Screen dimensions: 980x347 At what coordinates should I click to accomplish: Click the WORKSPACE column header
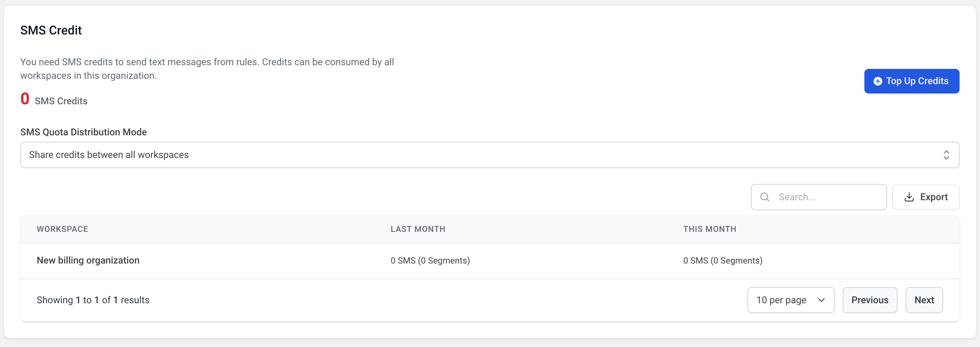coord(62,229)
